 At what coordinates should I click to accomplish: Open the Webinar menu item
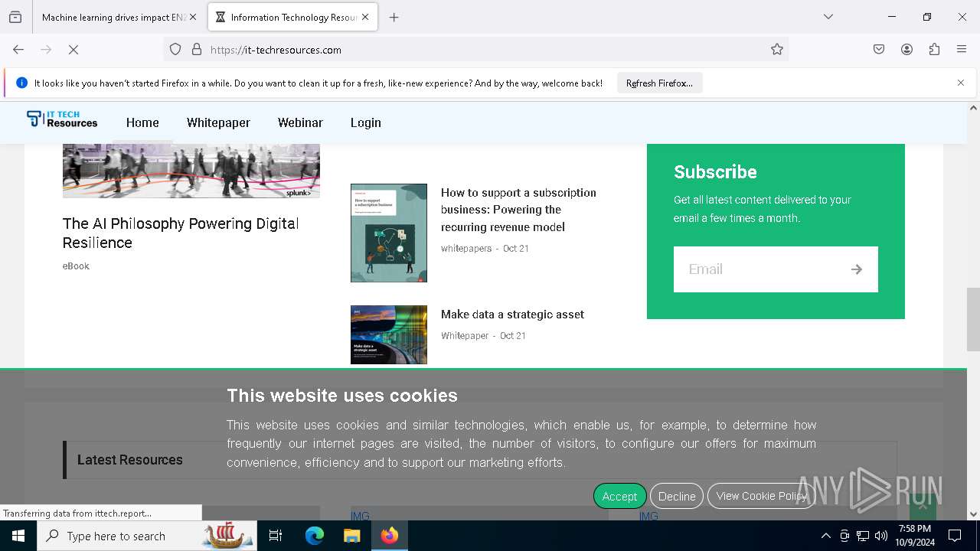click(300, 122)
